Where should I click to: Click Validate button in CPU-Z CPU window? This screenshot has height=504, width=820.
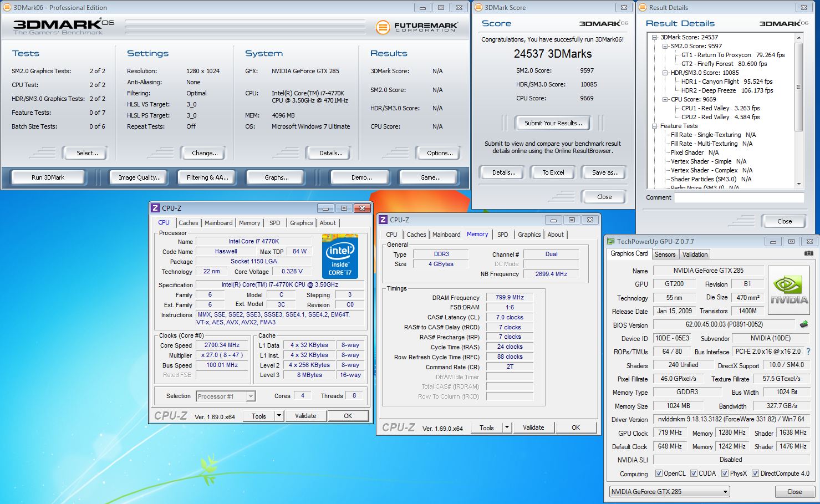(305, 416)
